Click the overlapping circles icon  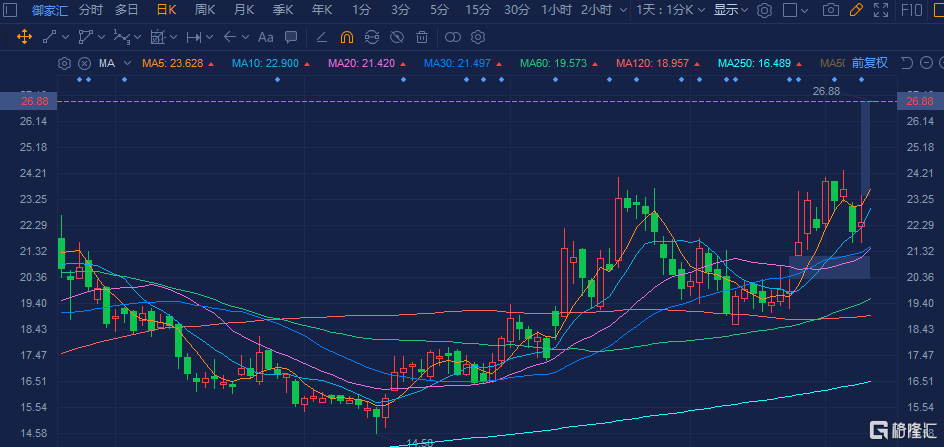pyautogui.click(x=453, y=37)
